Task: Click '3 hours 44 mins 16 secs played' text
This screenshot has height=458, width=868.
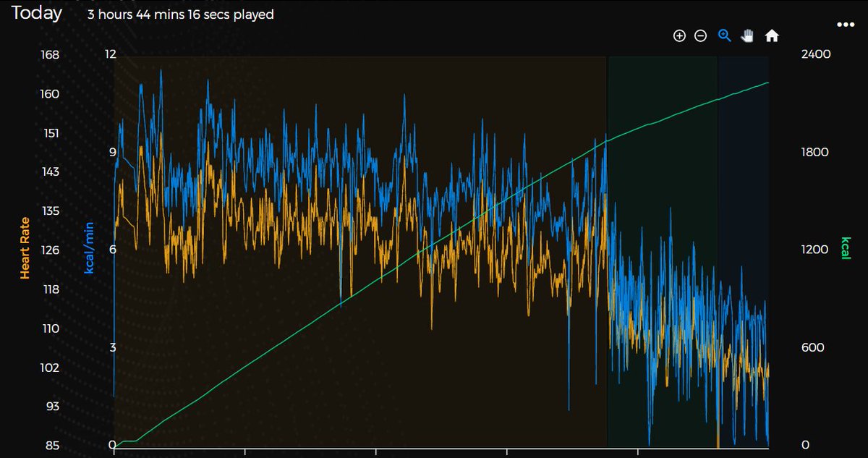Action: click(181, 14)
